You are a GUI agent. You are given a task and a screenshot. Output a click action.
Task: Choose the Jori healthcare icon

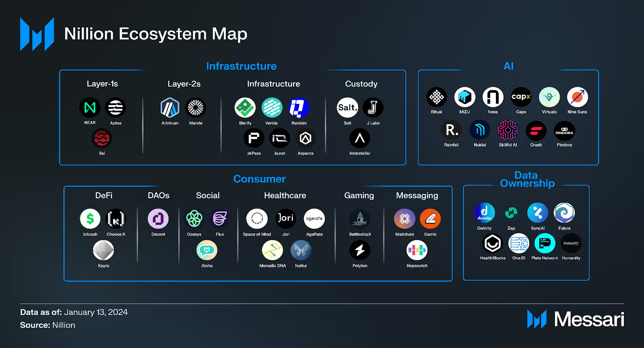point(286,218)
